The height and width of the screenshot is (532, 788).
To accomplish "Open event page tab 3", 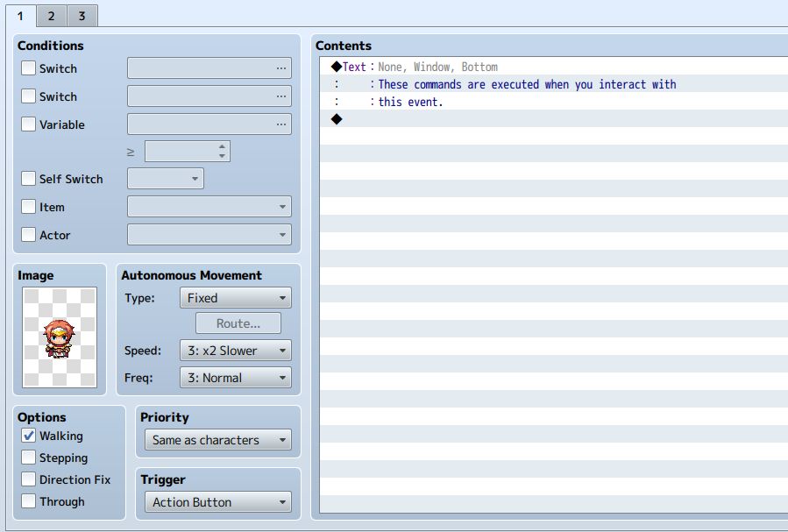I will coord(82,16).
